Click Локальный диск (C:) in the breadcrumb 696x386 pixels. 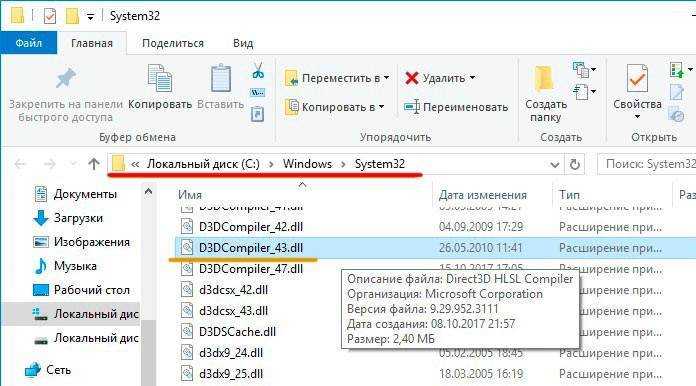(203, 164)
